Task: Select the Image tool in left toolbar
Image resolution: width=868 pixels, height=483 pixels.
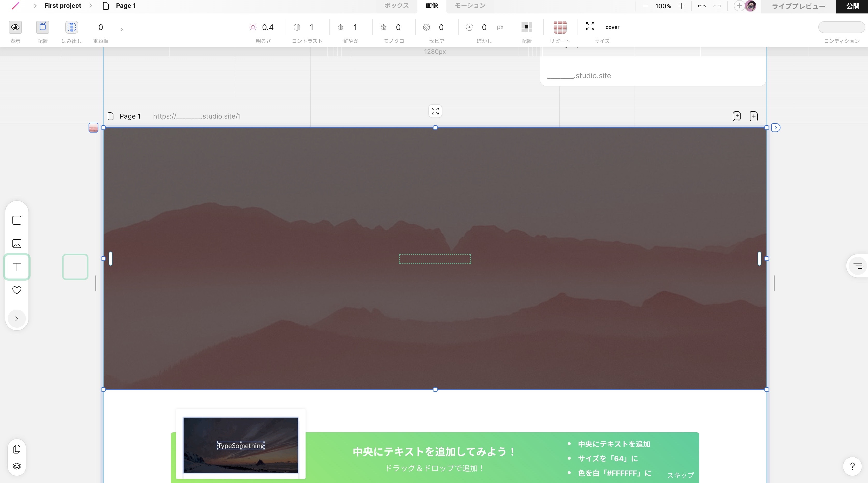Action: 17,244
